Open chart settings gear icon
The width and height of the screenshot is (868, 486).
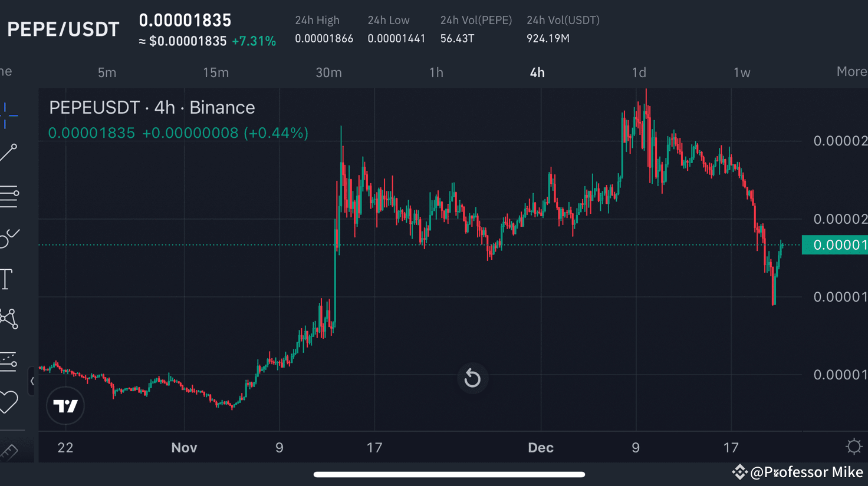(853, 447)
